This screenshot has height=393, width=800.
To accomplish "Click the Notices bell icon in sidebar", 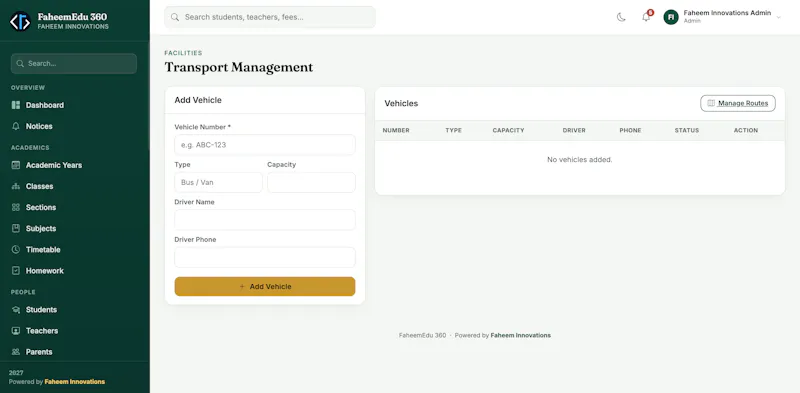I will tap(16, 126).
